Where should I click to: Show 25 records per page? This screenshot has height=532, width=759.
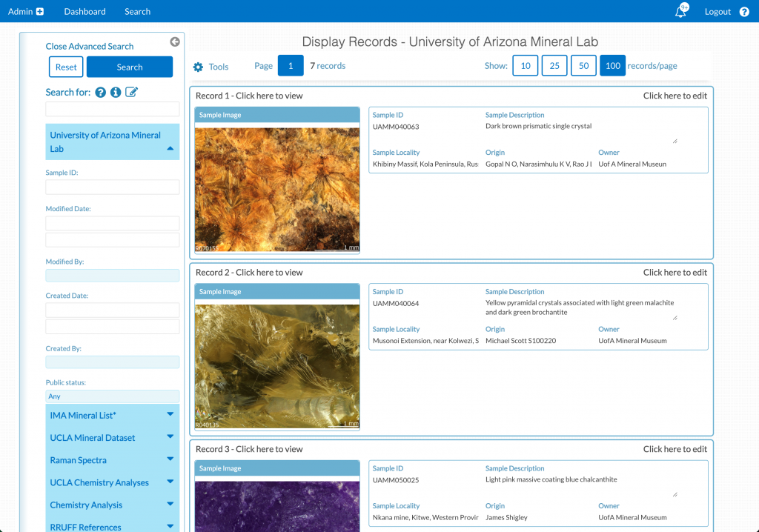(x=554, y=65)
